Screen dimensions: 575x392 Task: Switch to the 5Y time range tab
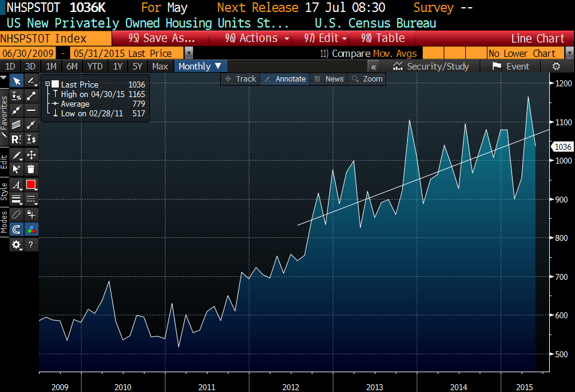pos(137,67)
